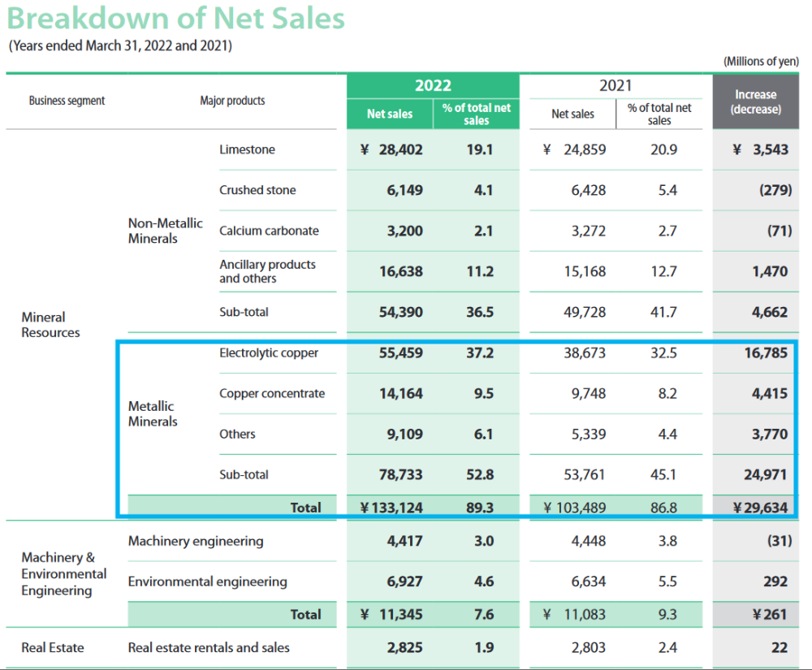This screenshot has width=812, height=670.
Task: Select the "Environmental engineering" row label
Action: (207, 581)
